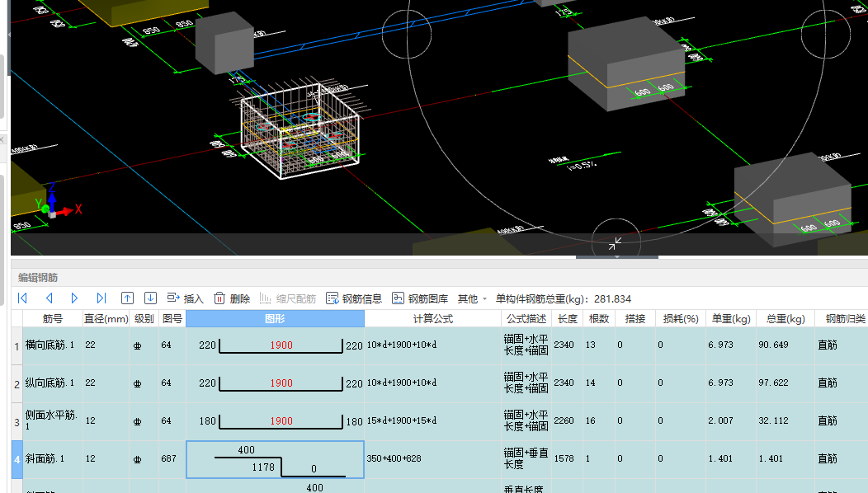Click selected shape diagram of 斜面筋.1
Image resolution: width=868 pixels, height=493 pixels.
point(275,460)
